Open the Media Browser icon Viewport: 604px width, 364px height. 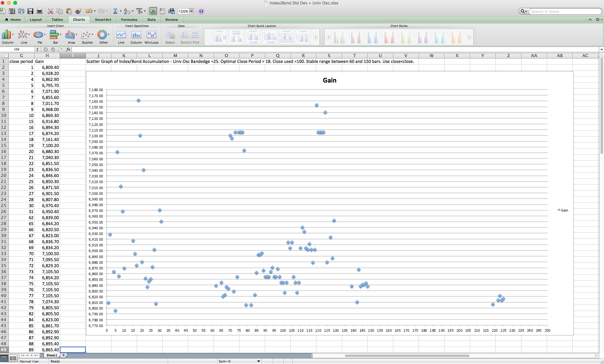[x=171, y=11]
